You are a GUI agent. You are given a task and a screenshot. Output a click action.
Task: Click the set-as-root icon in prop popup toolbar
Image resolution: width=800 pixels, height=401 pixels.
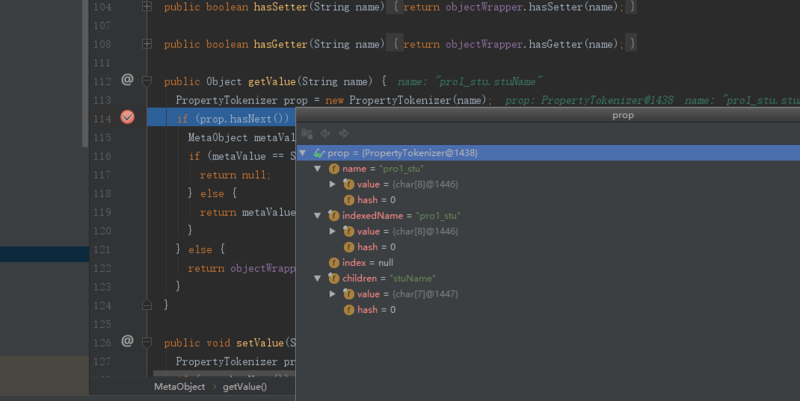(x=307, y=134)
